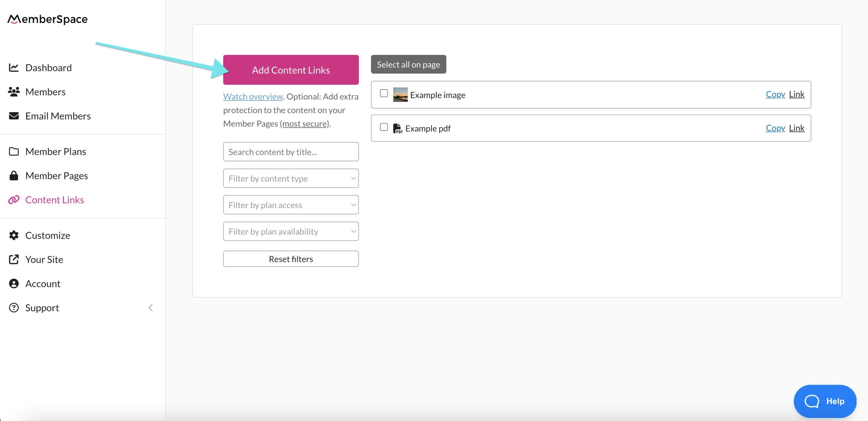Viewport: 868px width, 421px height.
Task: Click the Search content by title field
Action: coord(291,152)
